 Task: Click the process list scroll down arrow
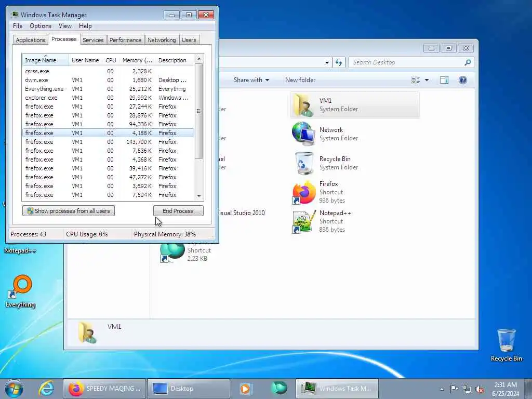(199, 196)
